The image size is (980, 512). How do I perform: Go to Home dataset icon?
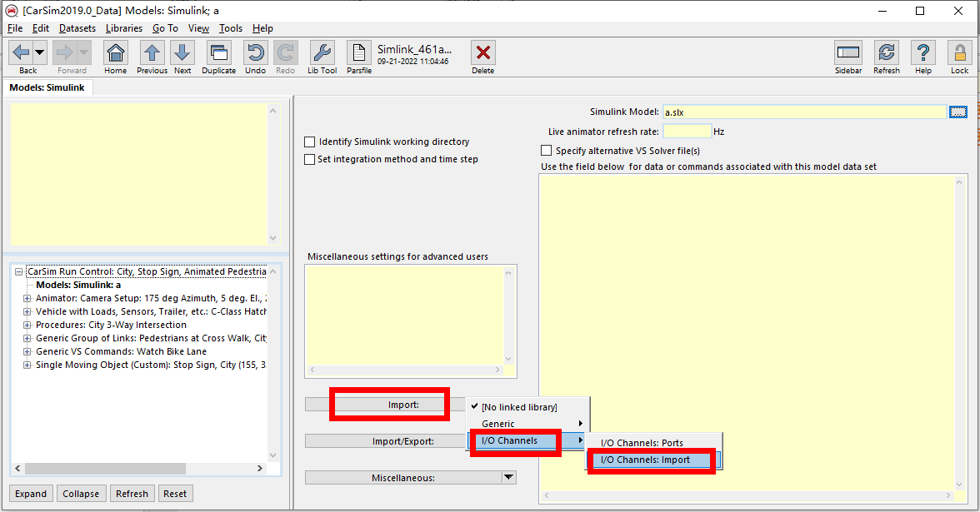[116, 52]
